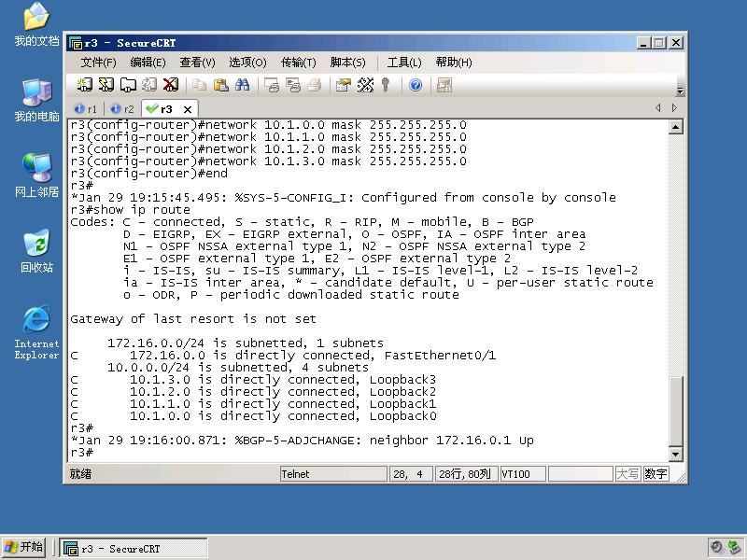This screenshot has height=560, width=747.
Task: Click the Telnet status bar field
Action: pos(333,474)
